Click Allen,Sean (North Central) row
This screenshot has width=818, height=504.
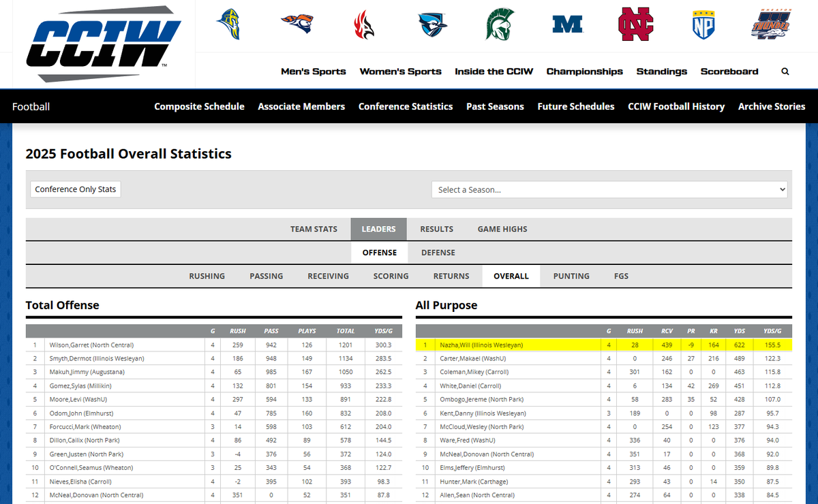(604, 495)
